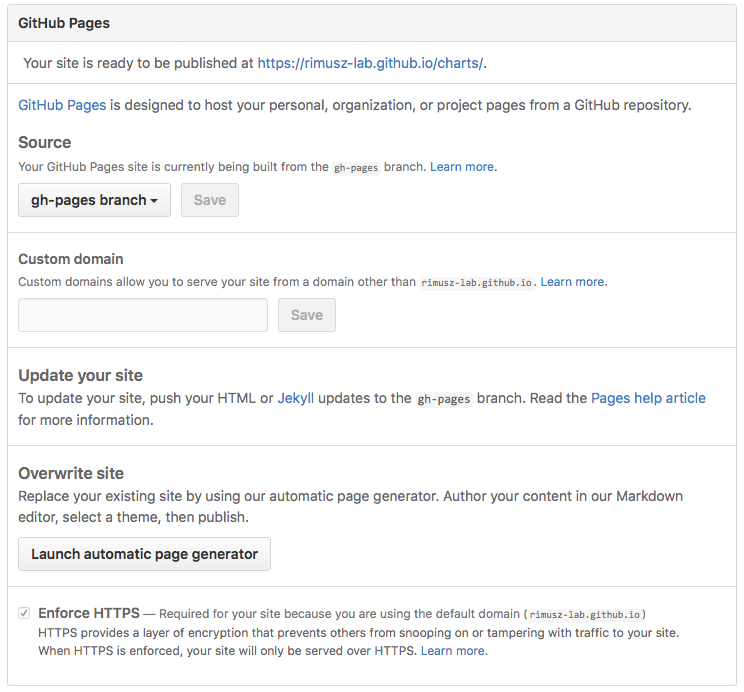Click the Enforce HTTPS label text
744x692 pixels.
pos(89,613)
